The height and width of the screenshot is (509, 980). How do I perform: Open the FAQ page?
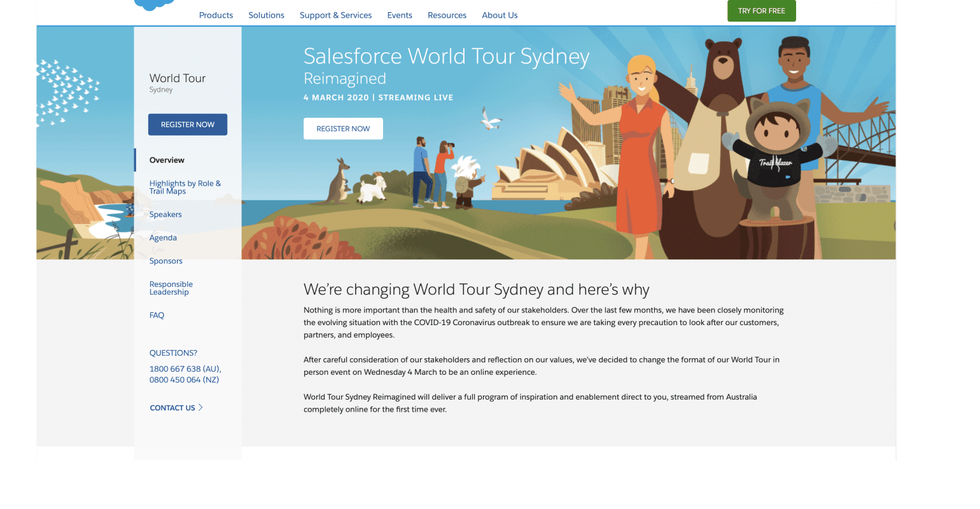(x=157, y=316)
